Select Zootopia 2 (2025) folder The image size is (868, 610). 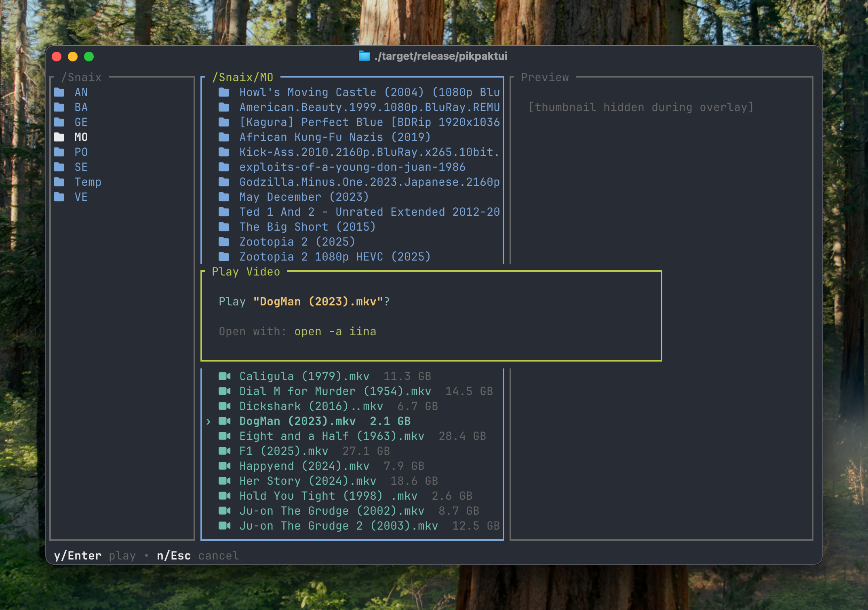(x=297, y=242)
